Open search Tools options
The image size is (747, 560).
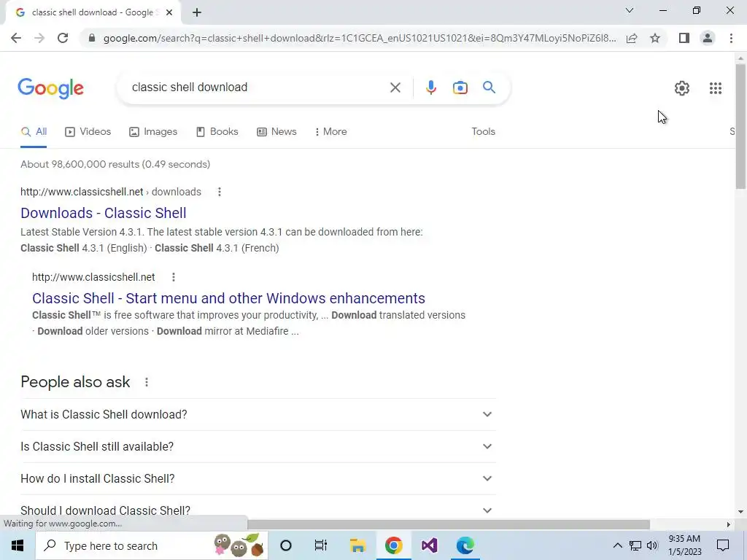(x=483, y=132)
